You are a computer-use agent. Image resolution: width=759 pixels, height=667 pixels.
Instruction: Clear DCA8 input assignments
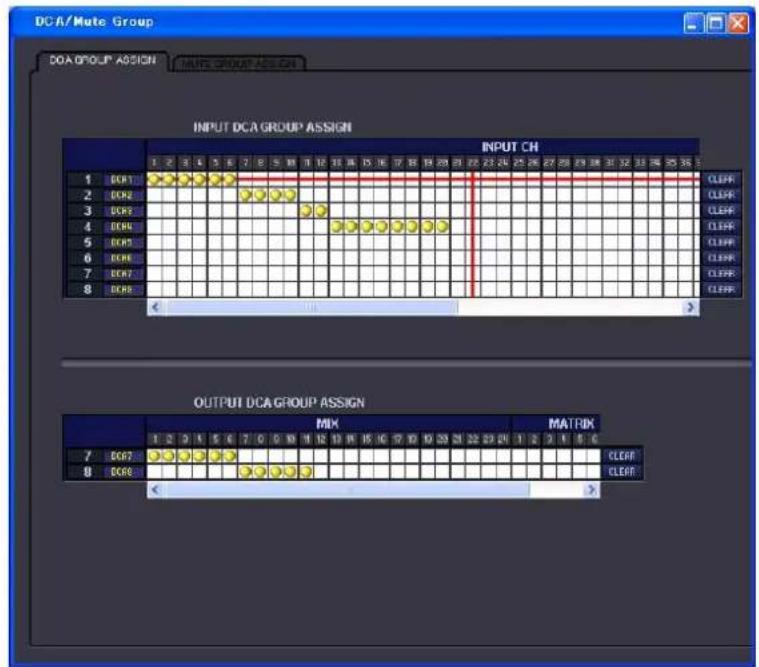pyautogui.click(x=721, y=289)
